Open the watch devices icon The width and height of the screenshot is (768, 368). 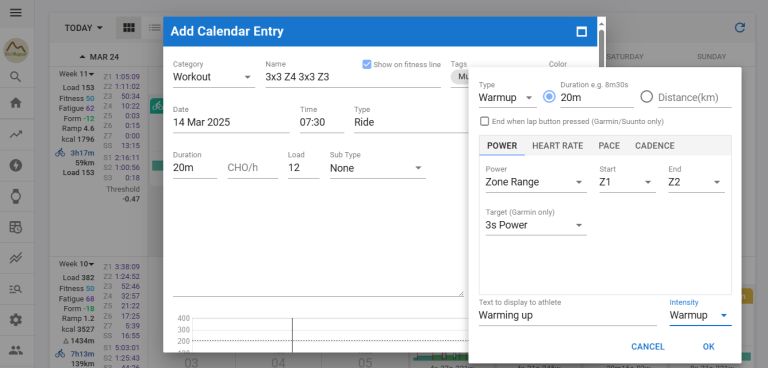coord(16,196)
